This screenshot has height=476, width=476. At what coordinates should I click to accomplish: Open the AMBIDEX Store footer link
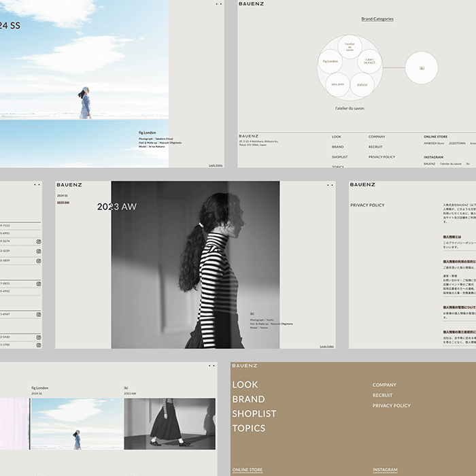434,143
